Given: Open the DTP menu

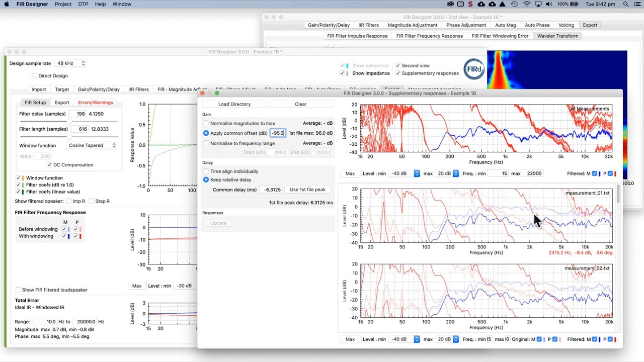Looking at the screenshot, I should pyautogui.click(x=83, y=4).
